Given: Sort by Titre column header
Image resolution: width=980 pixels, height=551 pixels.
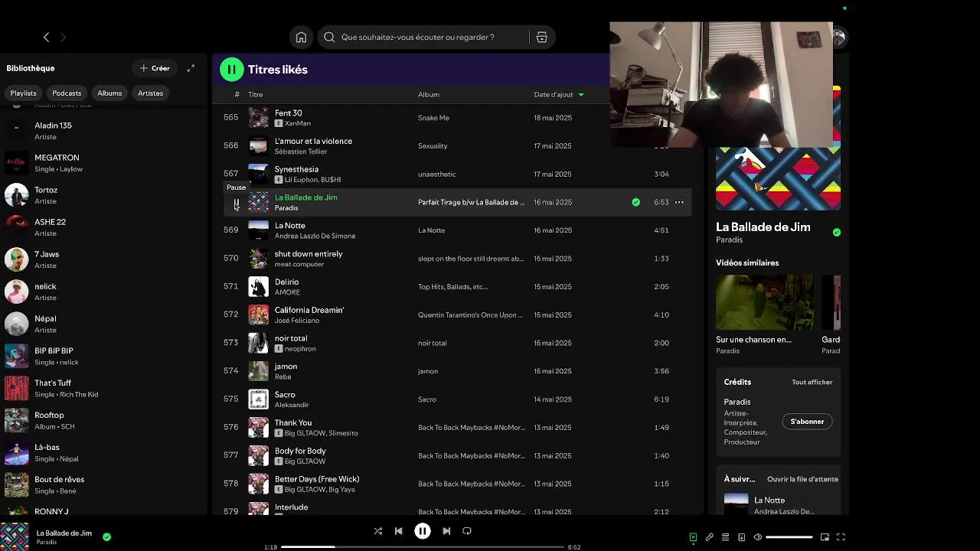Looking at the screenshot, I should [x=255, y=95].
